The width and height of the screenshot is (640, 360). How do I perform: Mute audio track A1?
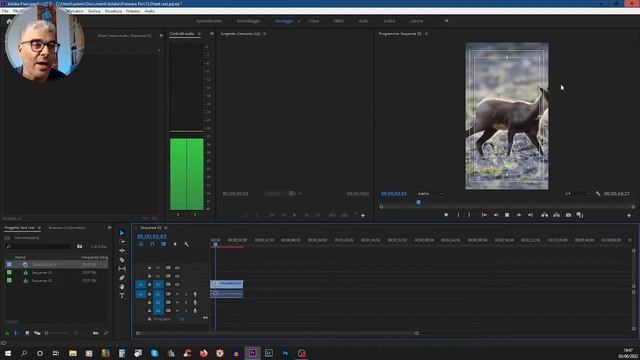click(x=177, y=294)
